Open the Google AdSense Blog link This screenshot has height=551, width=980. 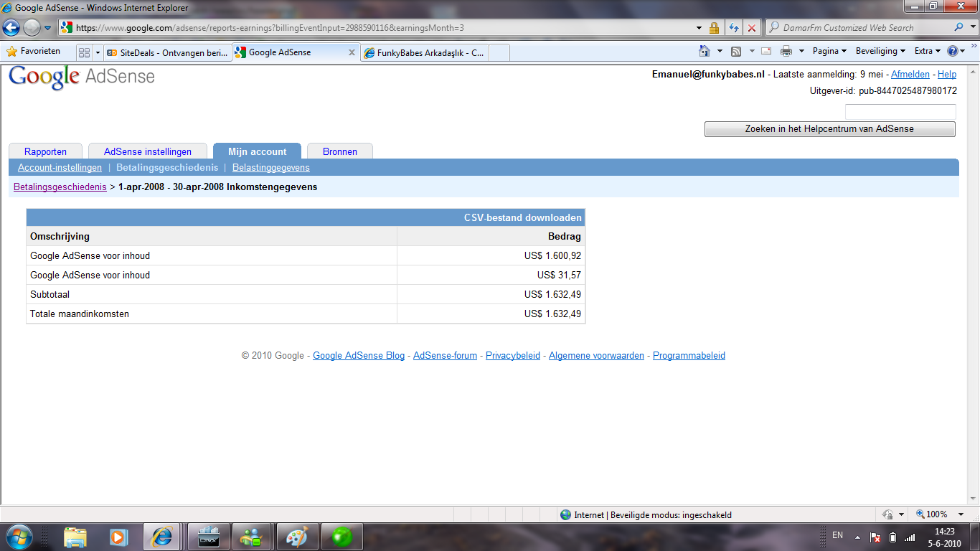tap(359, 356)
